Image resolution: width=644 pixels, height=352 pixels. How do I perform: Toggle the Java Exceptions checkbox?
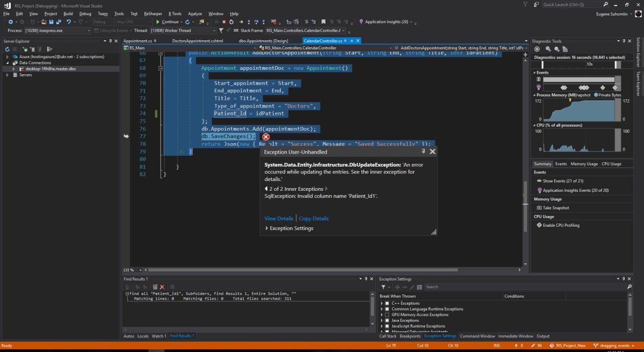pyautogui.click(x=387, y=320)
